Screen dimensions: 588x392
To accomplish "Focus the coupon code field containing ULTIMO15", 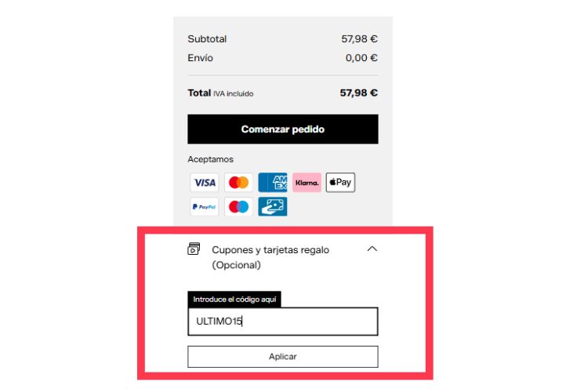I will tap(283, 321).
